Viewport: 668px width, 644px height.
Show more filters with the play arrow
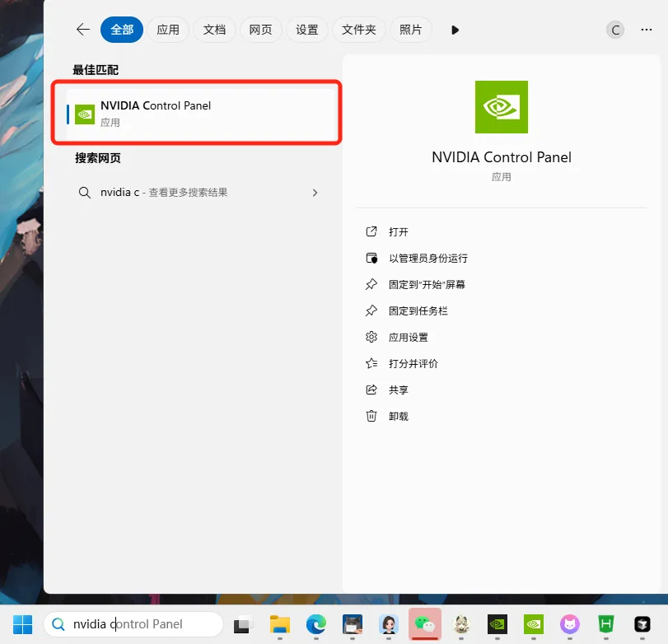(455, 30)
